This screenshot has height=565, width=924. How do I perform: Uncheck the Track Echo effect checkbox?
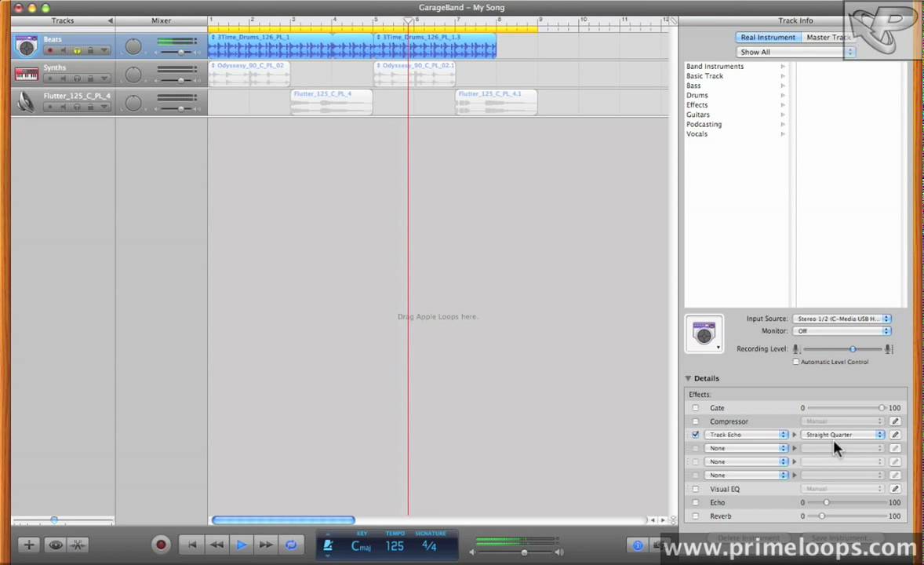696,435
